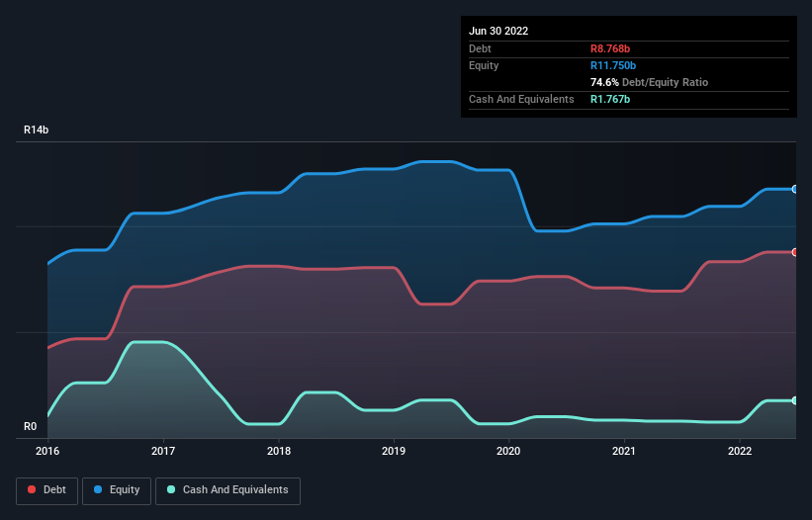Click the R8.768b debt value
Viewport: 812px width, 520px height.
610,48
